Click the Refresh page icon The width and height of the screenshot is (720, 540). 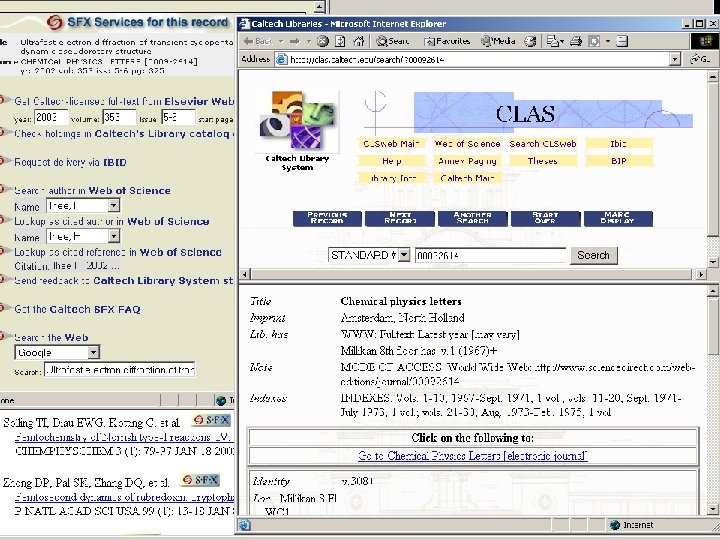tap(340, 41)
